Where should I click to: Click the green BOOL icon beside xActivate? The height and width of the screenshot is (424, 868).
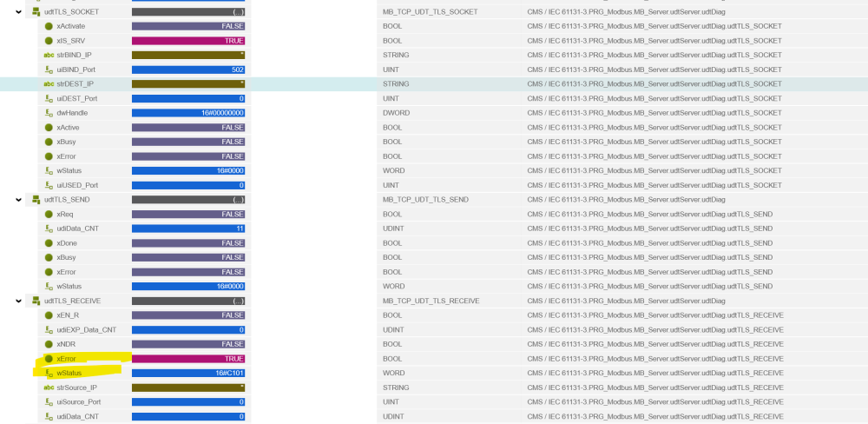49,26
